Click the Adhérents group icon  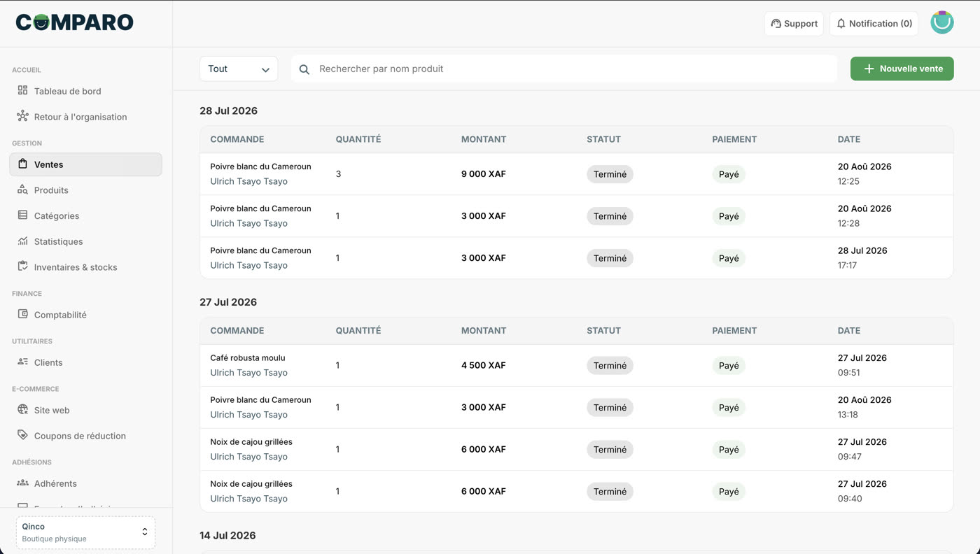(x=22, y=483)
